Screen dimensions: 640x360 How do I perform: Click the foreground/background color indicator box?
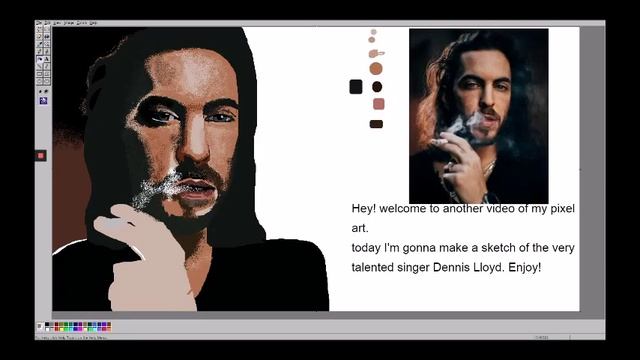tap(39, 327)
